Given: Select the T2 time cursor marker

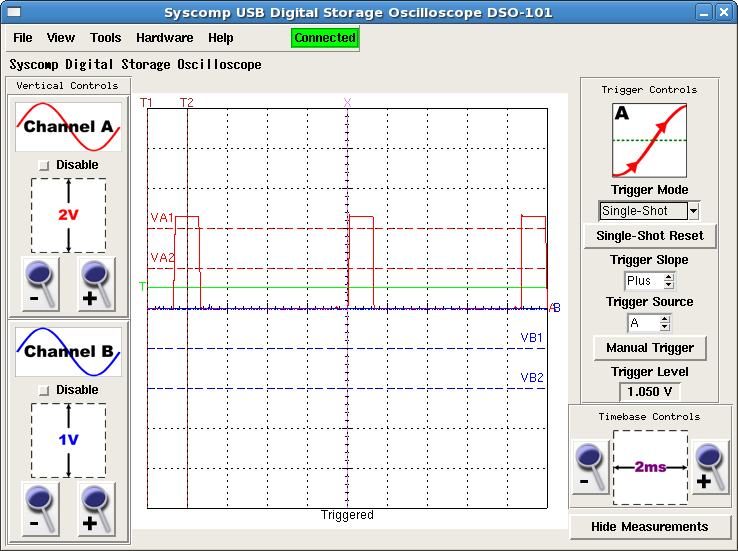Looking at the screenshot, I should tap(187, 103).
